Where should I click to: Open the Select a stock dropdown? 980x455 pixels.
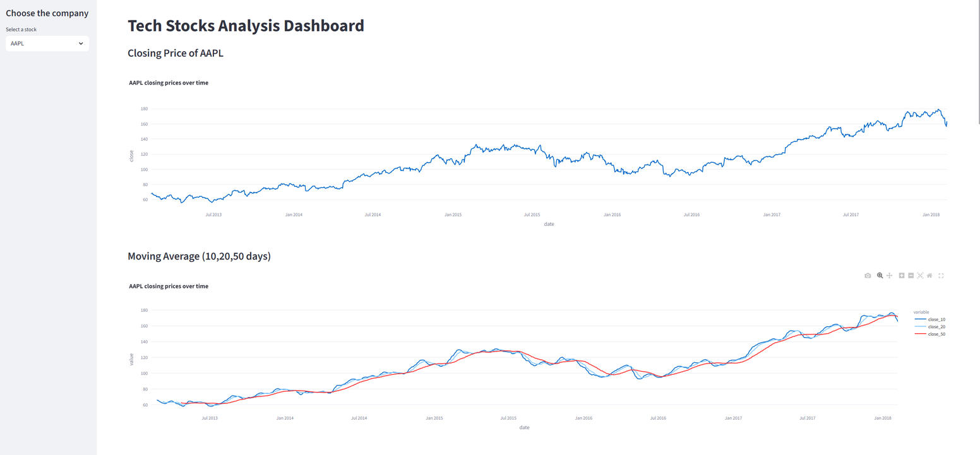47,44
